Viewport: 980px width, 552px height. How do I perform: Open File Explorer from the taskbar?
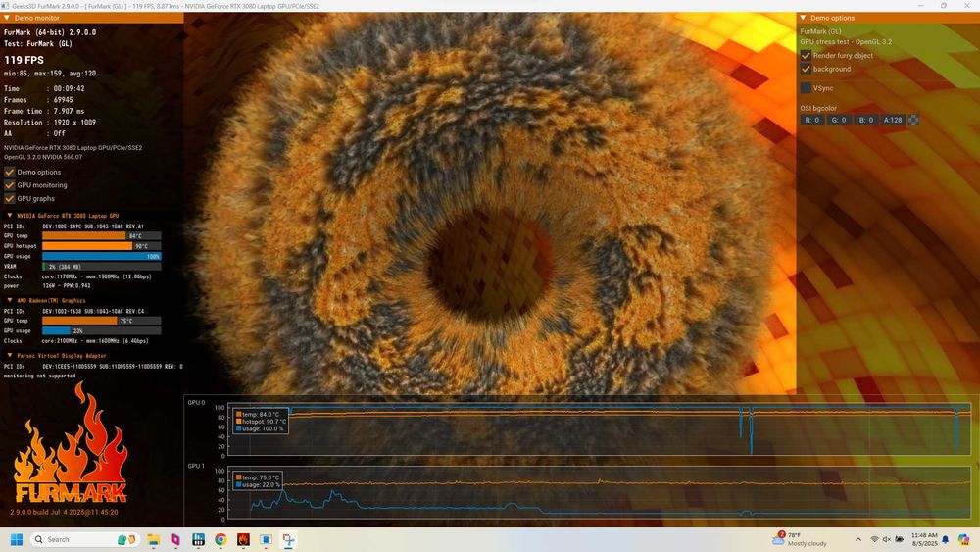pos(153,539)
